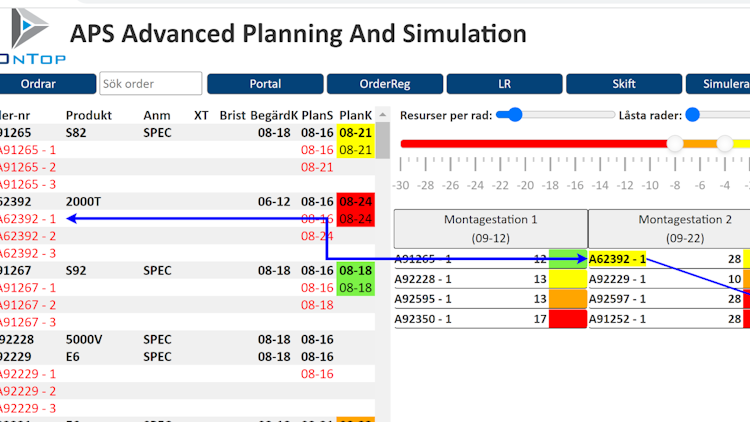Select the S82 product order row
This screenshot has width=750, height=422.
click(x=188, y=133)
